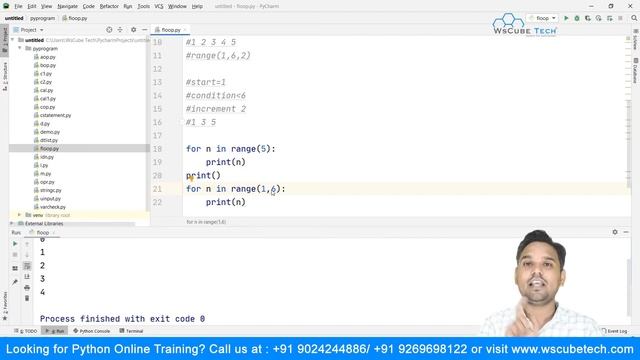Collapse the untitled project root node
Viewport: 640px width, 360px height.
(x=12, y=40)
